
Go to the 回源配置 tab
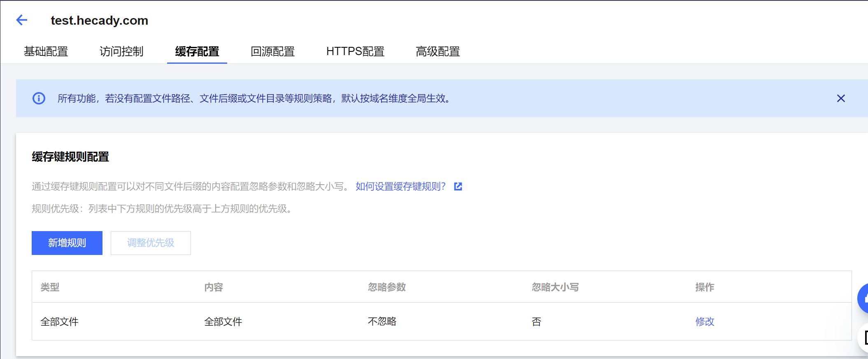272,51
